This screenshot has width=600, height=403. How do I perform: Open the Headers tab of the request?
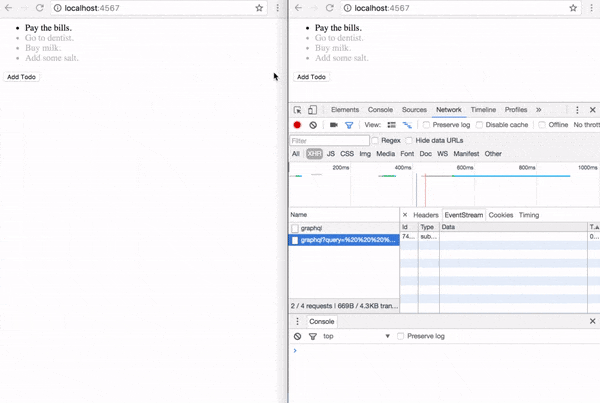click(x=426, y=215)
